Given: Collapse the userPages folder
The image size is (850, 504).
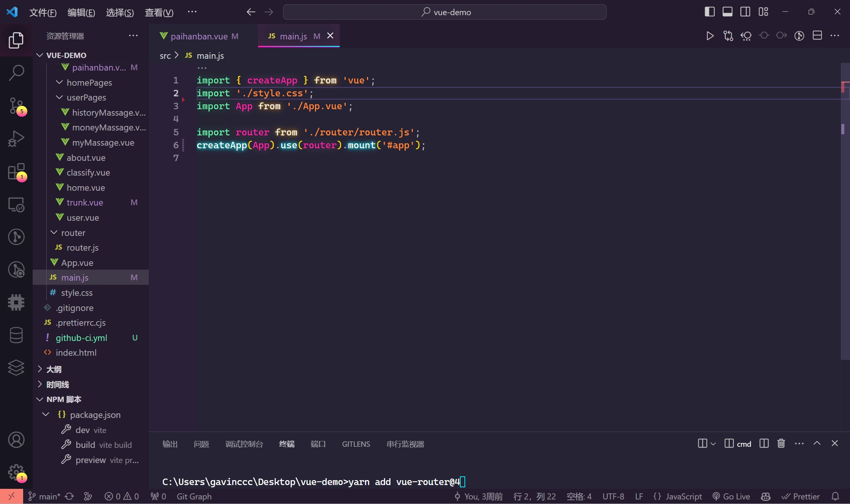Looking at the screenshot, I should 59,97.
